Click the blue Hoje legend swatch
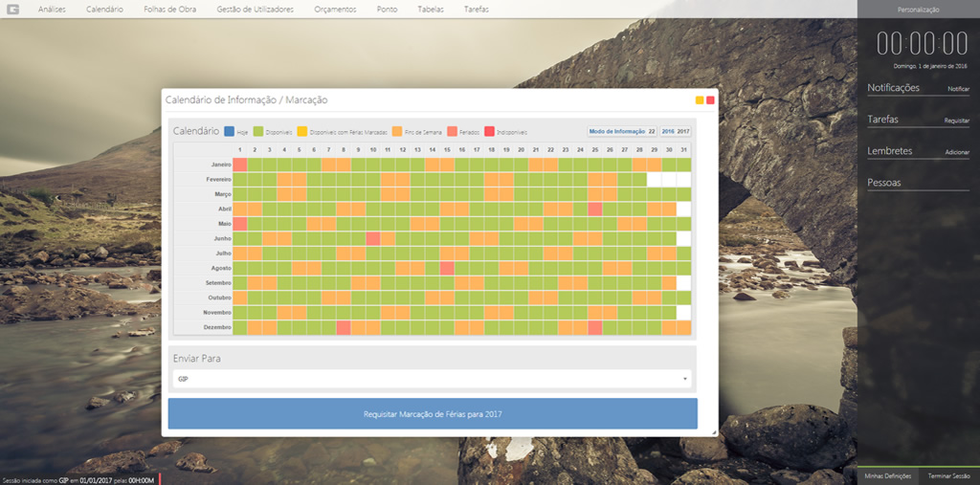980x485 pixels. (x=230, y=131)
